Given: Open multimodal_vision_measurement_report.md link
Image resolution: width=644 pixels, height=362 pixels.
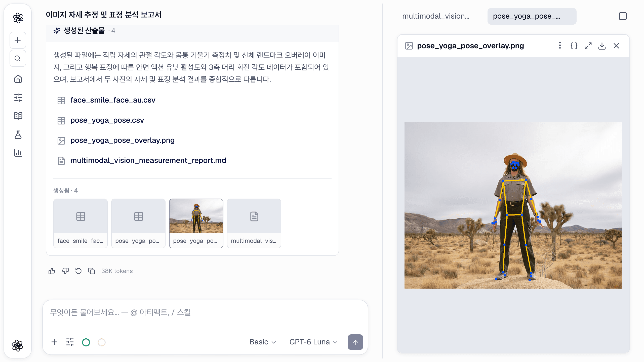Looking at the screenshot, I should pyautogui.click(x=148, y=160).
